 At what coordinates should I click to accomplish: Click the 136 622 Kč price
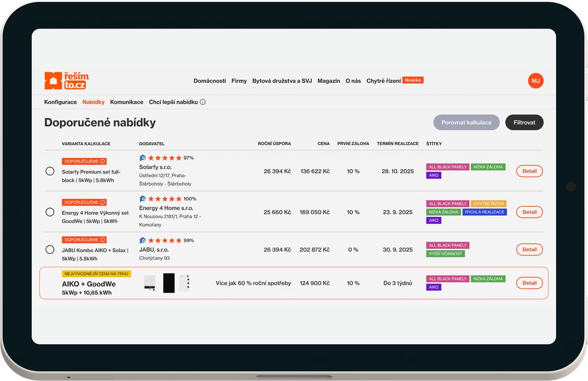point(315,171)
